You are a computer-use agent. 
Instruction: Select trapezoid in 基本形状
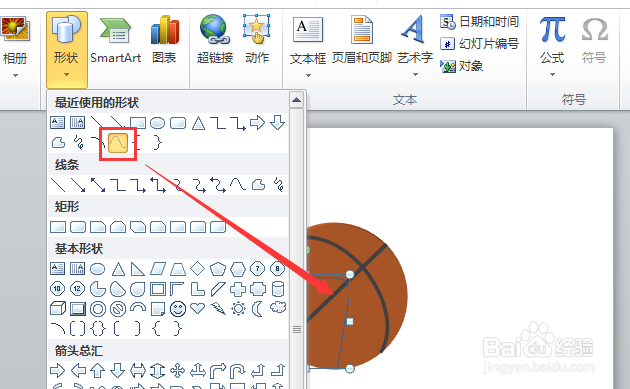[178, 269]
